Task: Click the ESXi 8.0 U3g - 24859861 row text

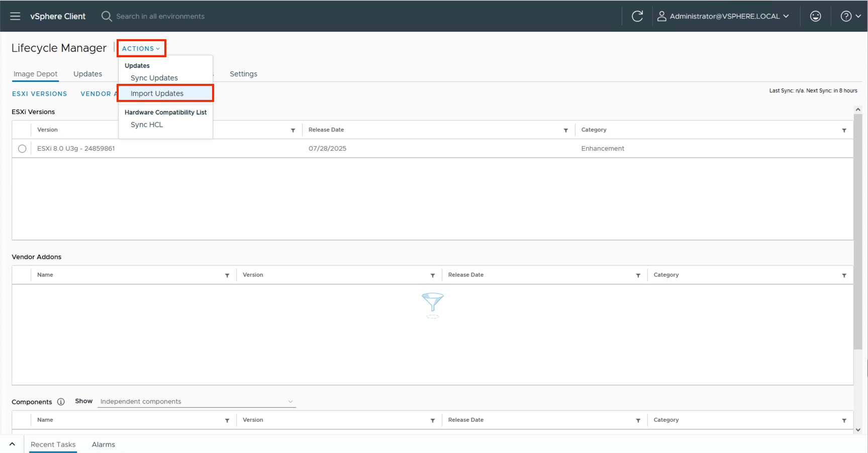Action: point(76,149)
